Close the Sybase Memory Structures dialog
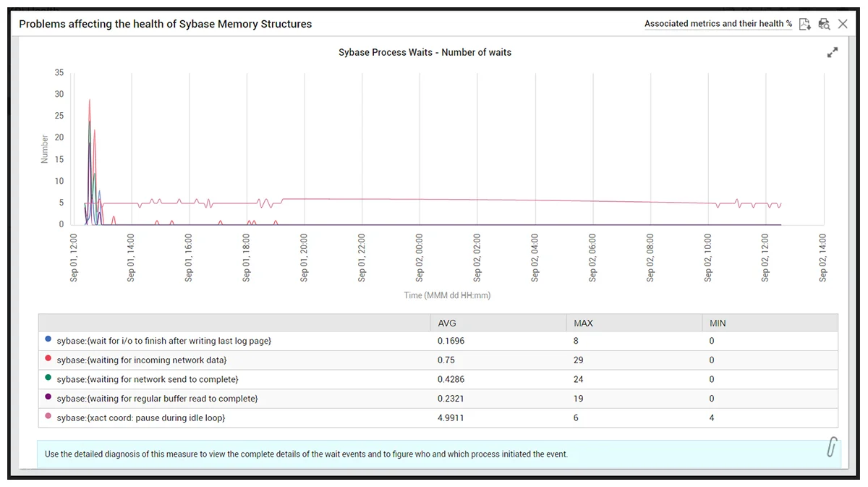868x487 pixels. 843,24
